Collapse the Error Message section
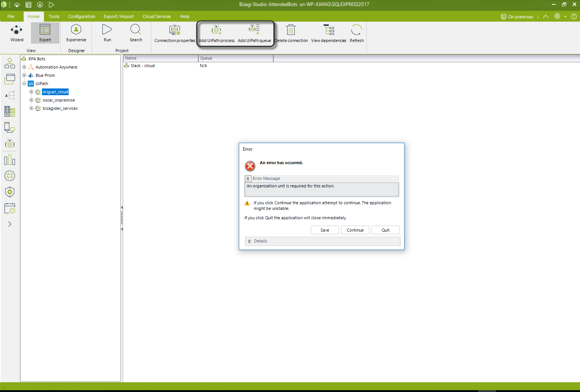The image size is (580, 392). [248, 179]
